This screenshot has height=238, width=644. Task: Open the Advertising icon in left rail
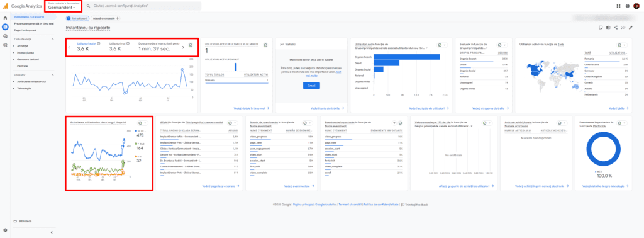(x=5, y=45)
